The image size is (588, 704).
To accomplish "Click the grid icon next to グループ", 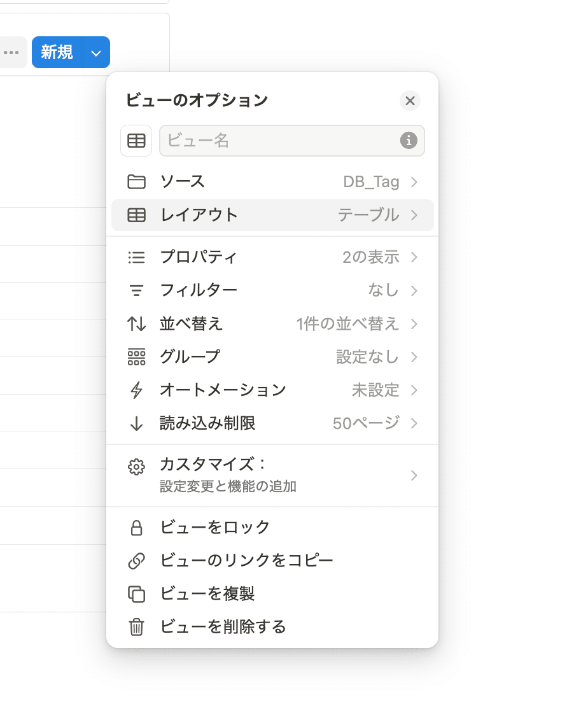I will tap(136, 357).
